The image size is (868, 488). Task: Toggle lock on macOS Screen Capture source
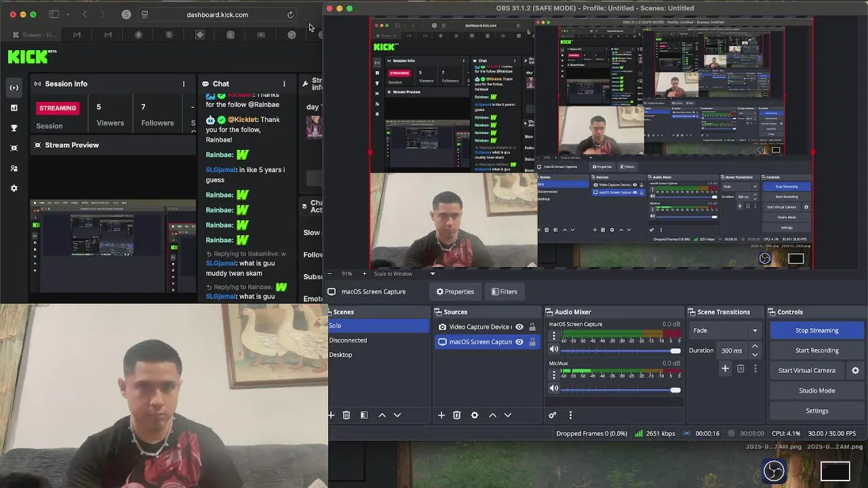[532, 342]
